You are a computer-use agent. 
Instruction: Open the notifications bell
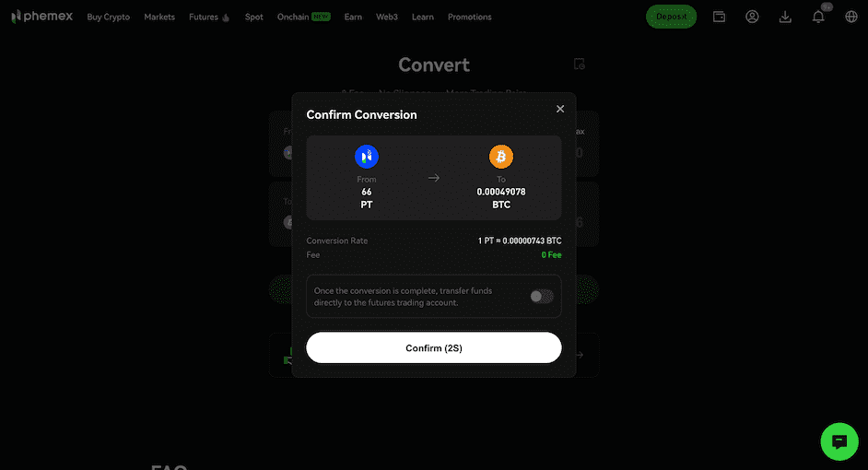pos(818,17)
